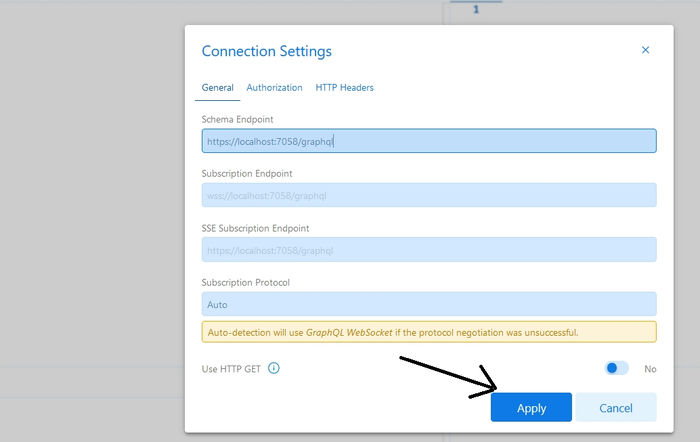Focus the Schema Endpoint input field
Screen dimensions: 700x442
point(429,141)
